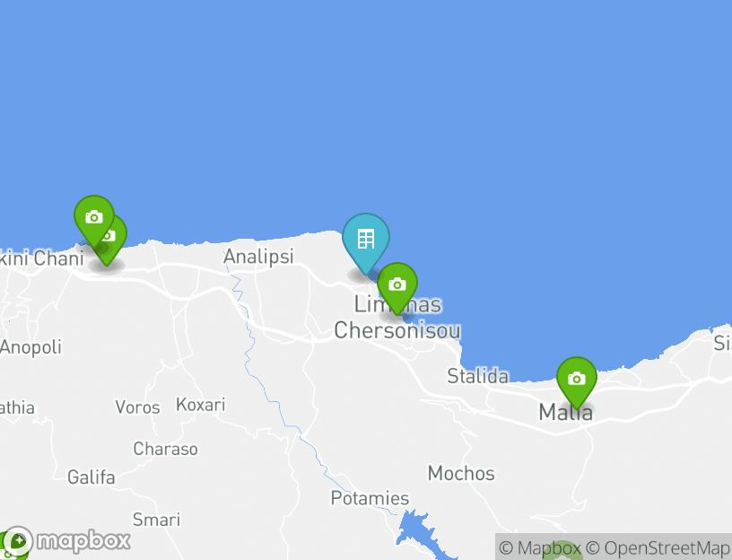Click the Mochos village label
This screenshot has width=732, height=560.
(461, 474)
